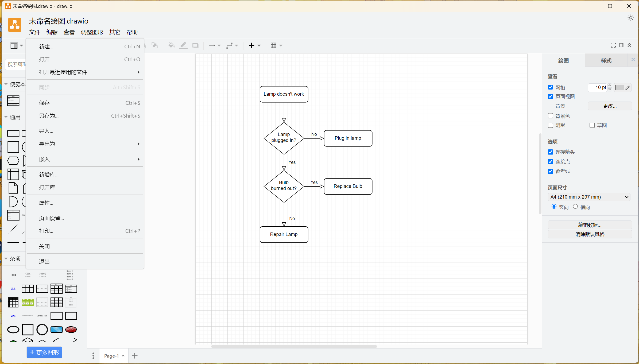
Task: Uncheck the 网格 grid checkbox
Action: 551,87
